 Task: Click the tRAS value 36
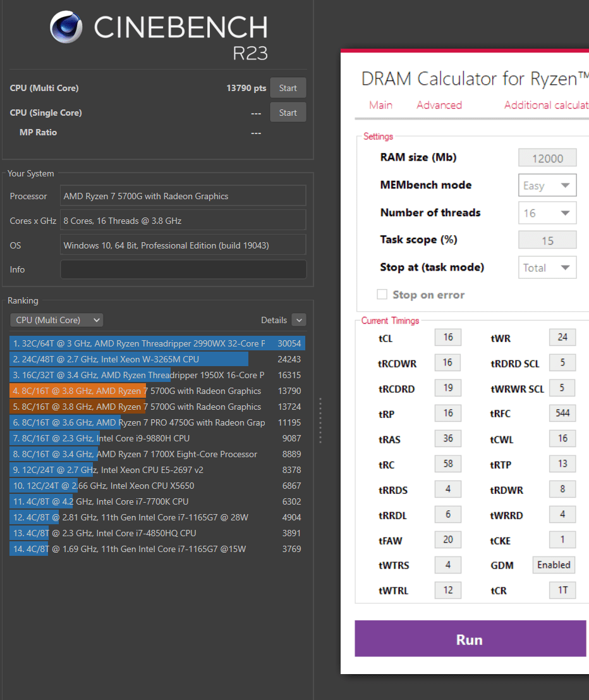tap(447, 438)
